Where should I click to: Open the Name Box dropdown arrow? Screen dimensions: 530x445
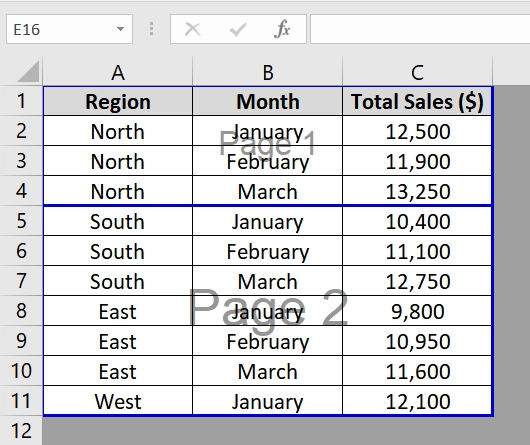[x=120, y=29]
